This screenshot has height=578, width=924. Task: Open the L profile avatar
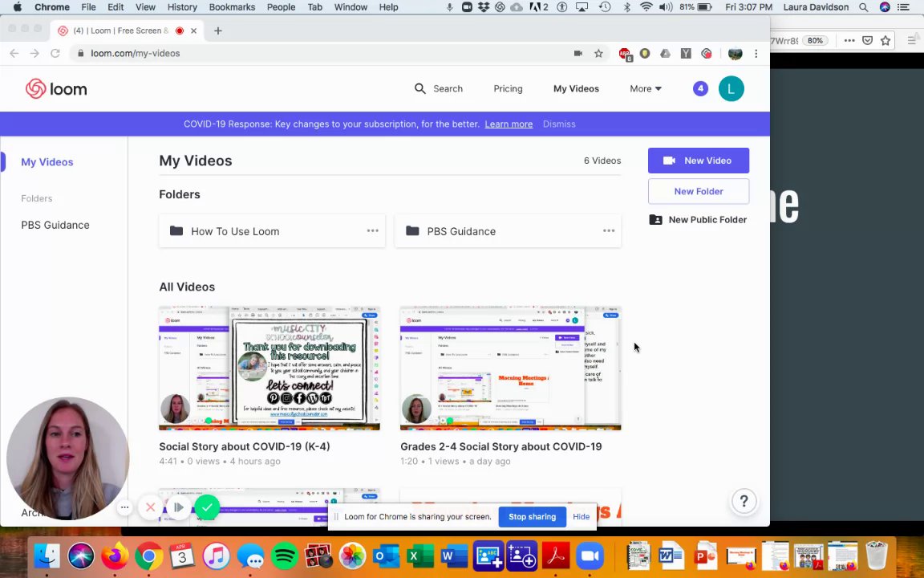click(x=731, y=88)
